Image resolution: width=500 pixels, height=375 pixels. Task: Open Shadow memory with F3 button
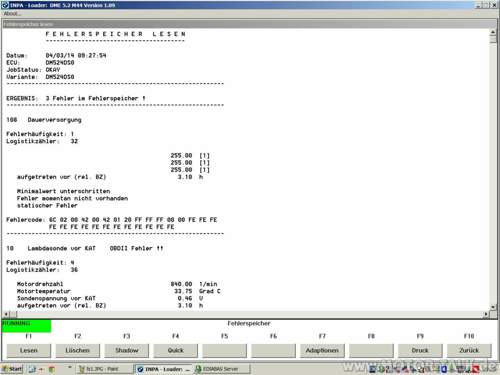tap(127, 351)
